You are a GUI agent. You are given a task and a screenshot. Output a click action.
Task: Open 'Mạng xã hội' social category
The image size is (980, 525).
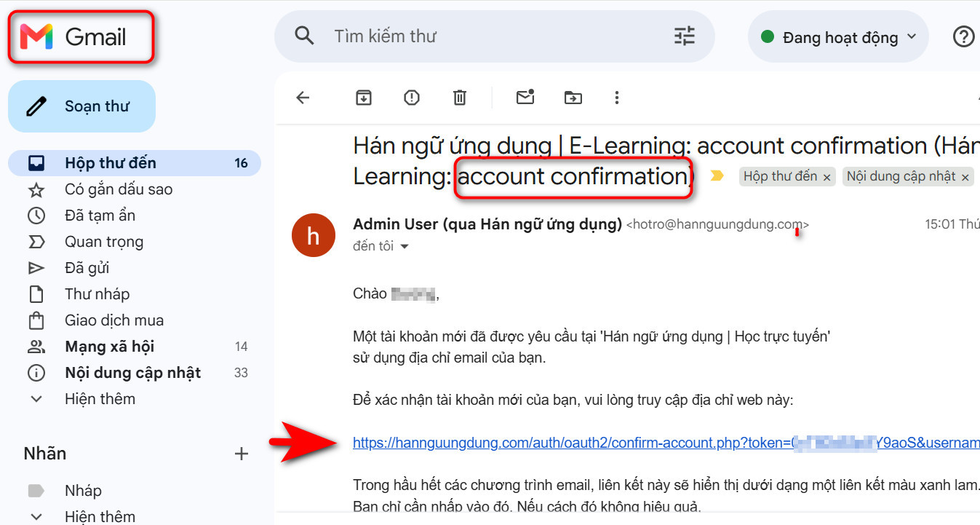(x=135, y=347)
